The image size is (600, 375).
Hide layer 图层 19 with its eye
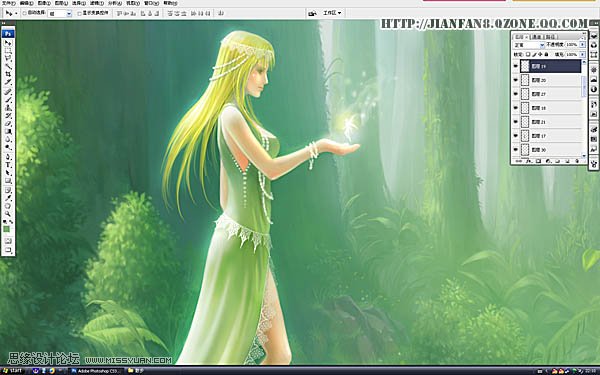(x=515, y=66)
